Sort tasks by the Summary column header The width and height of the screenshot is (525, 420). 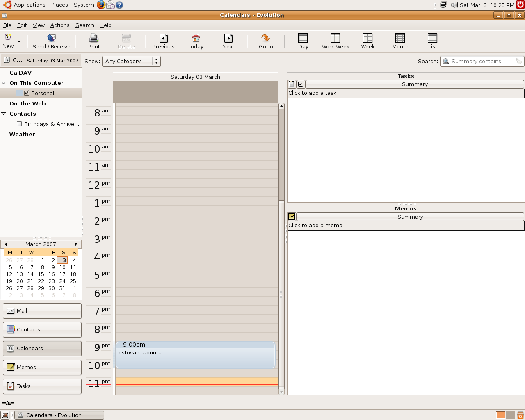tap(415, 84)
